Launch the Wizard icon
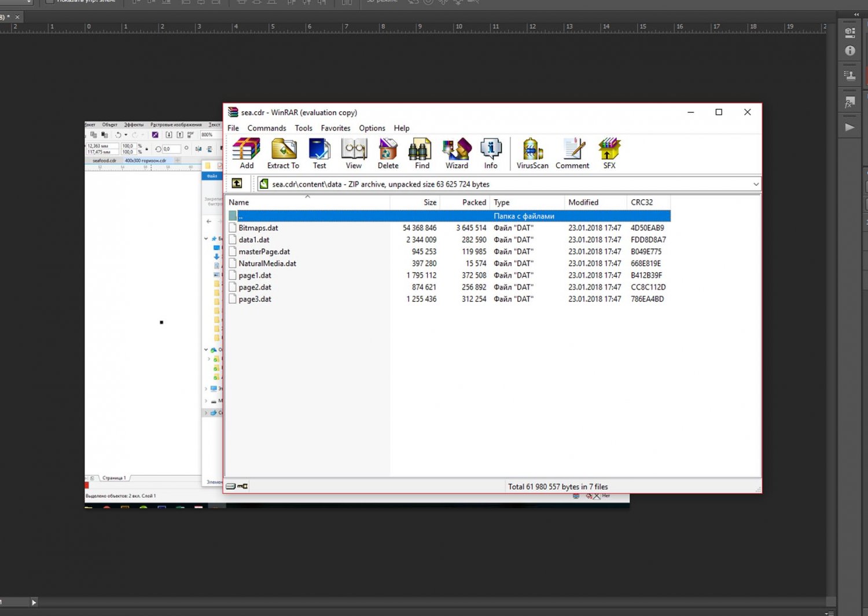This screenshot has height=616, width=868. click(457, 153)
